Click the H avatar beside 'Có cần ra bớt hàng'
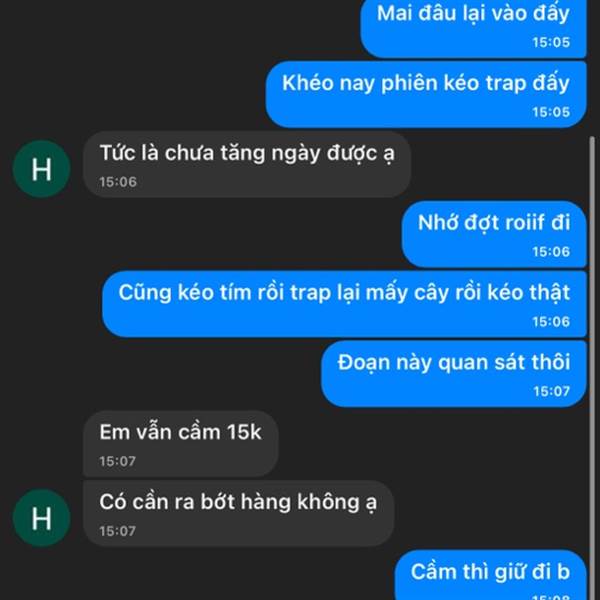This screenshot has height=600, width=600. point(41,518)
